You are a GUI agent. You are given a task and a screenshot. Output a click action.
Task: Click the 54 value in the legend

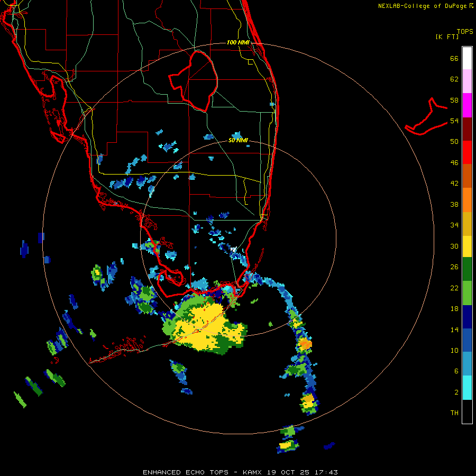454,121
